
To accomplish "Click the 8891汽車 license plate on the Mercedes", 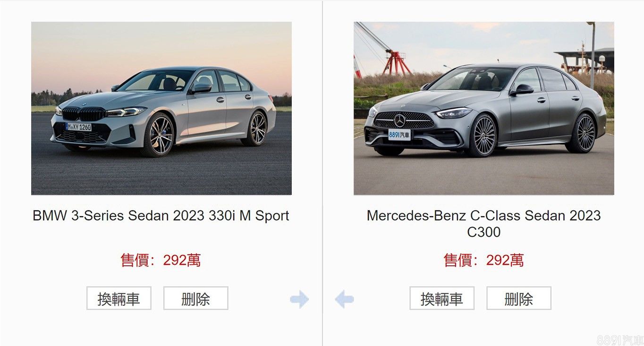I will [x=399, y=135].
